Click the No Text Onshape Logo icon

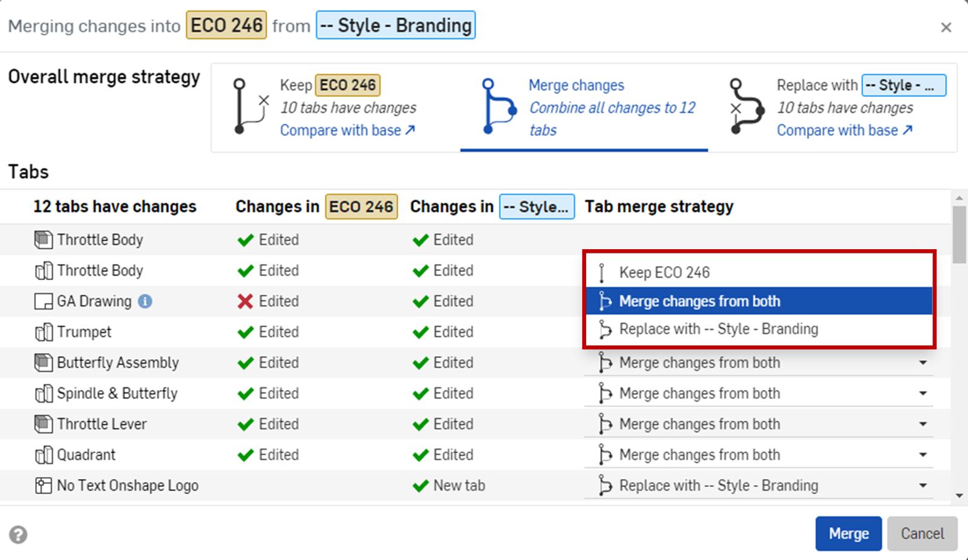[x=44, y=486]
